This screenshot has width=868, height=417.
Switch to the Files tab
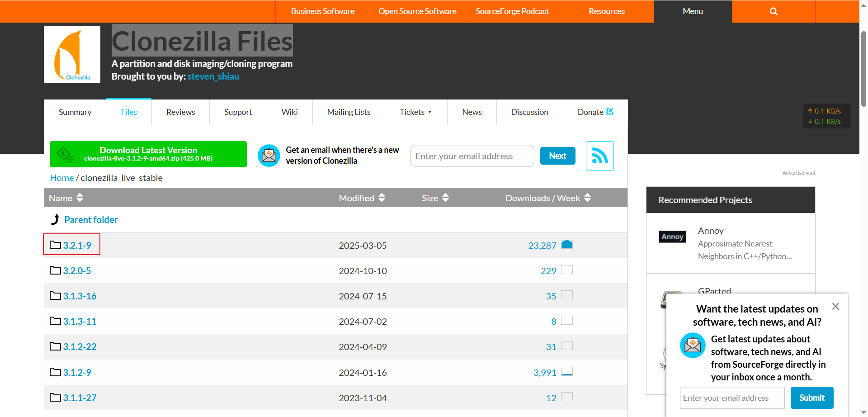click(x=129, y=112)
